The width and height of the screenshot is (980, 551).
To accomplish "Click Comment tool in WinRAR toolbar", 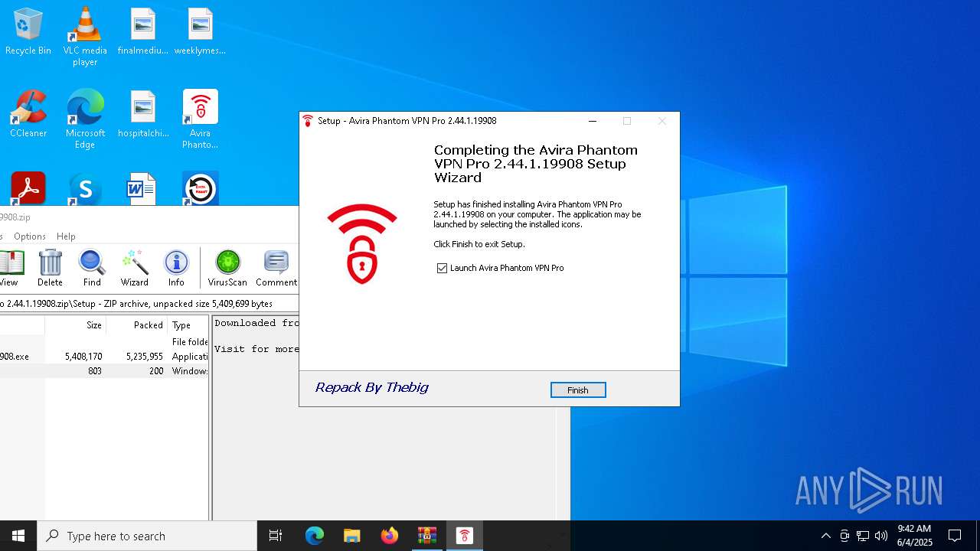I will click(276, 268).
